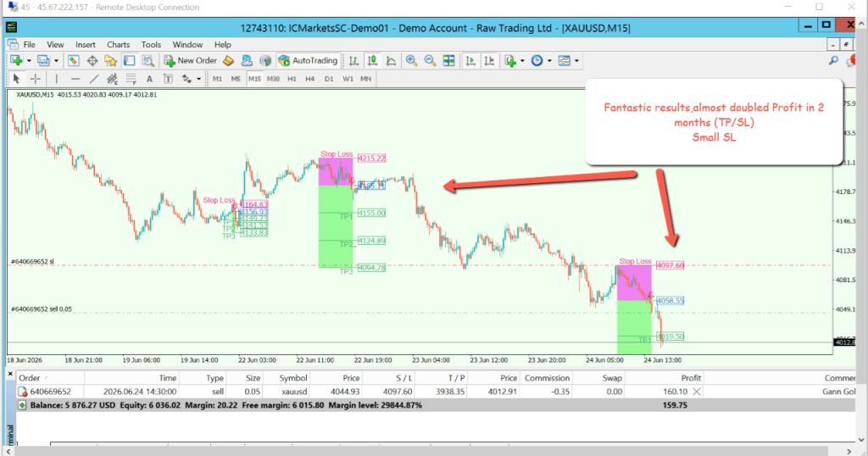Open the Data Window crosshair-target icon
Image resolution: width=868 pixels, height=456 pixels.
[92, 61]
